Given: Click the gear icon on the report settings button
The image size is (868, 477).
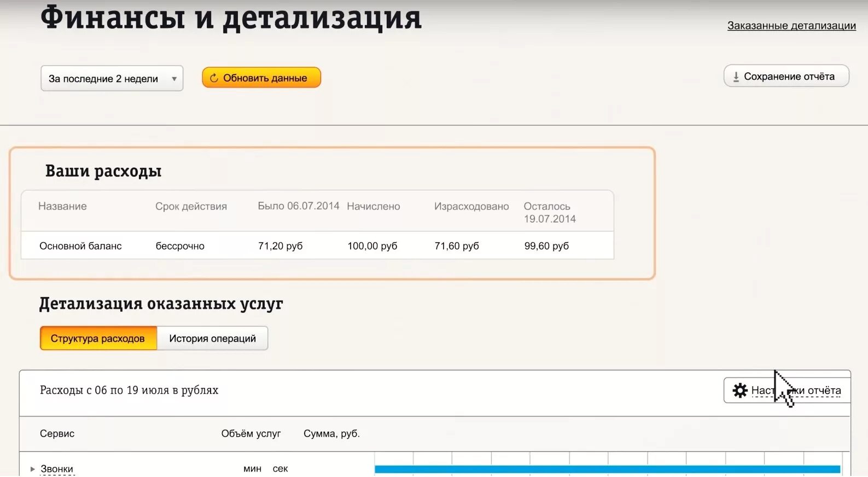Looking at the screenshot, I should (x=740, y=390).
